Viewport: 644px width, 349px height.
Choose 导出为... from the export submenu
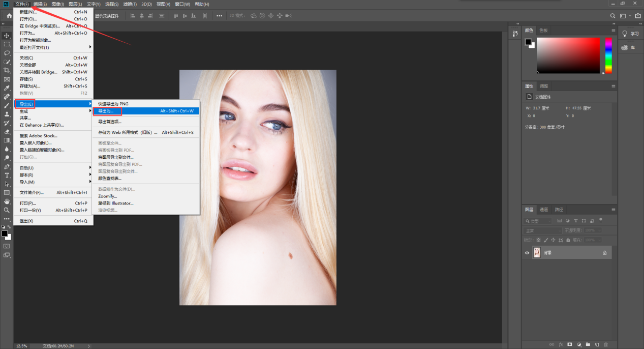(x=106, y=111)
